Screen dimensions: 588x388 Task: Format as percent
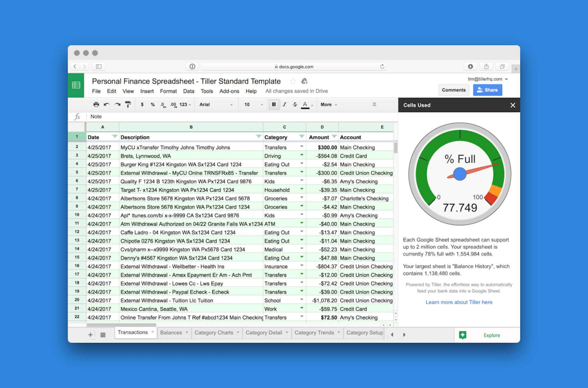(x=153, y=105)
